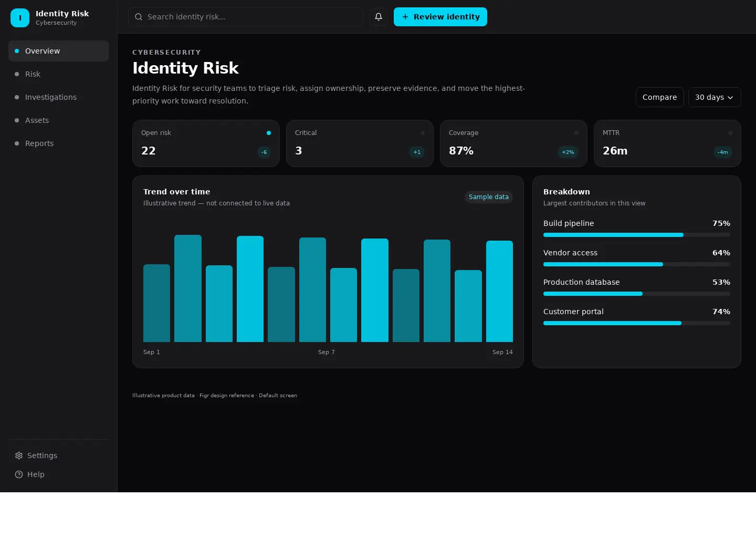This screenshot has height=538, width=756.
Task: Click the Production database progress bar
Action: 637,294
